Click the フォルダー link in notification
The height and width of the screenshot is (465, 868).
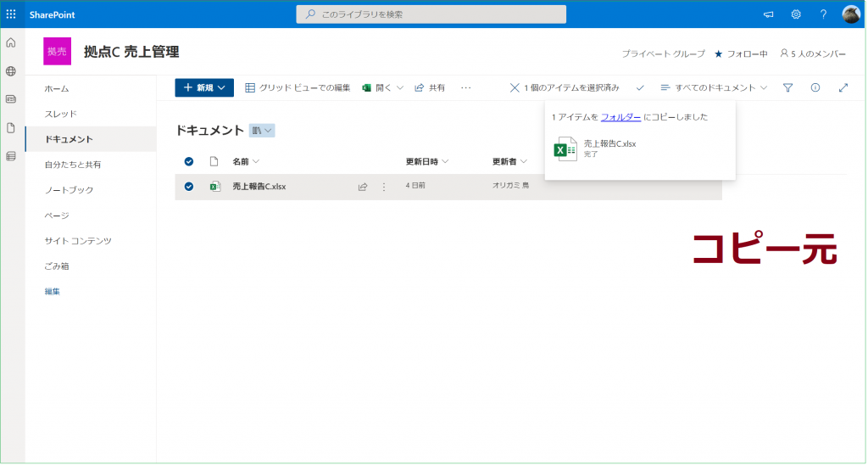tap(620, 117)
